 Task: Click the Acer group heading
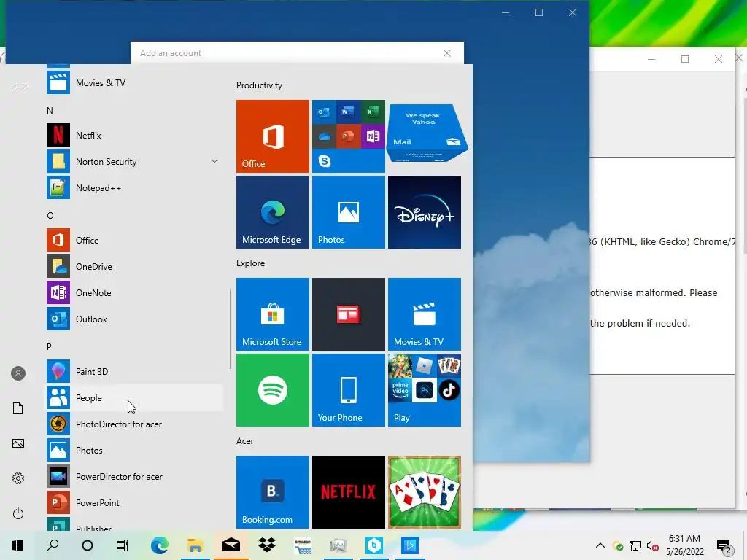point(245,441)
